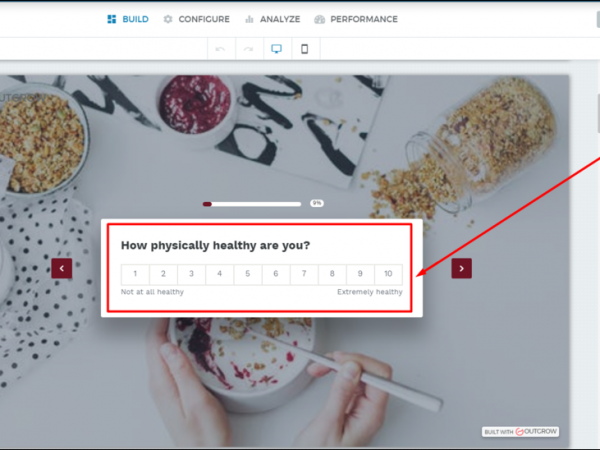Select rating 3 on the scale

[x=191, y=274]
